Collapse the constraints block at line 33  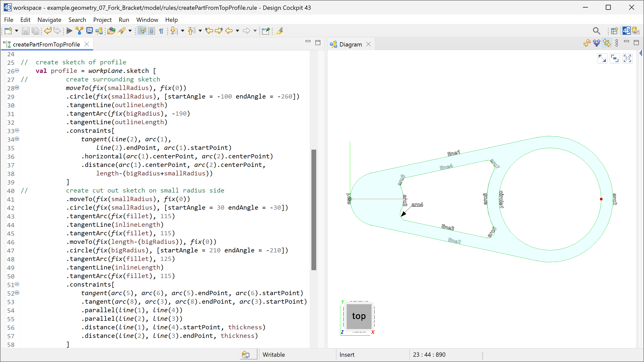17,130
